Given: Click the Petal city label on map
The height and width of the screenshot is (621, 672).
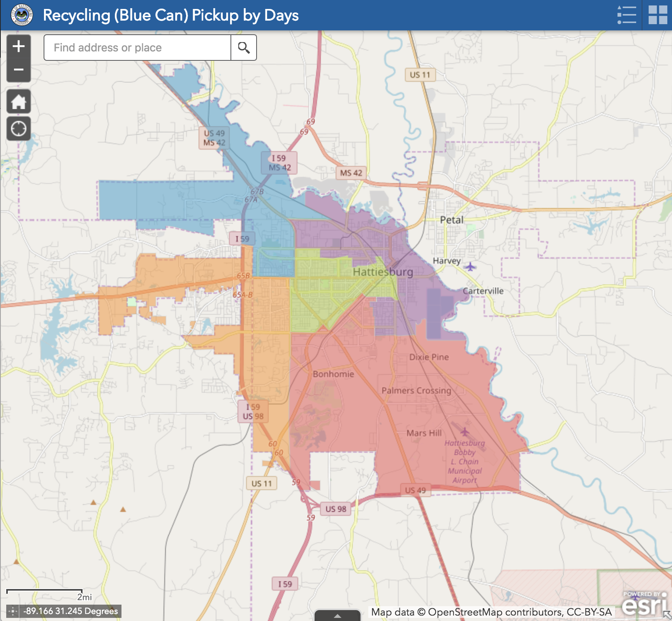Looking at the screenshot, I should pos(452,220).
